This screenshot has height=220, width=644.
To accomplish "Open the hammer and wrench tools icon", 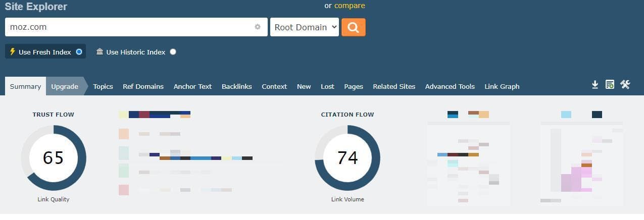I will (x=625, y=85).
